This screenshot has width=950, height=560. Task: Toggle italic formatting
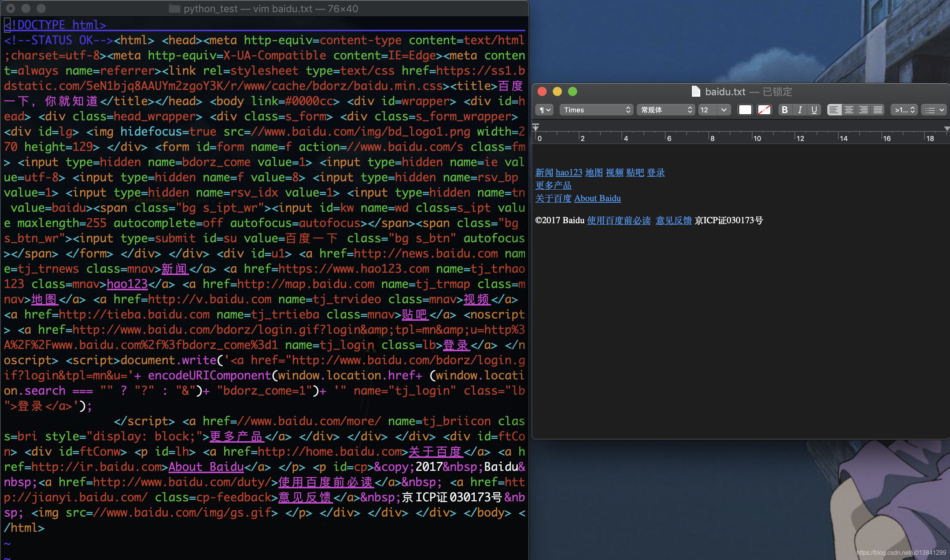click(x=800, y=110)
